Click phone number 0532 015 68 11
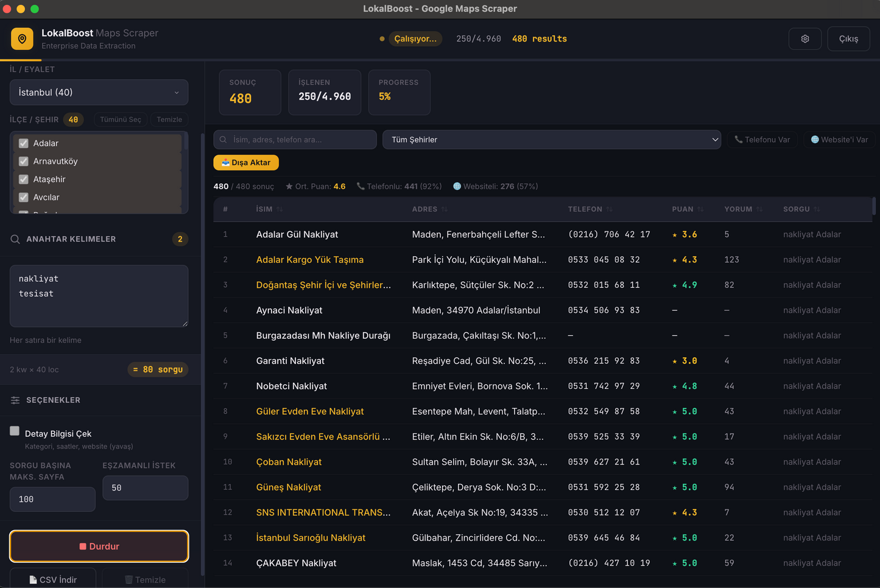Viewport: 880px width, 588px height. coord(604,285)
